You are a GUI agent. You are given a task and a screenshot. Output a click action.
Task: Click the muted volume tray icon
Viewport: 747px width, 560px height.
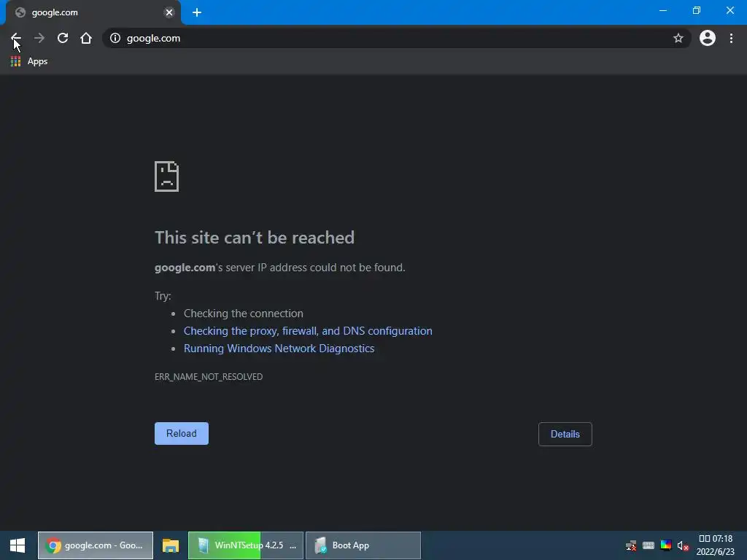click(683, 545)
